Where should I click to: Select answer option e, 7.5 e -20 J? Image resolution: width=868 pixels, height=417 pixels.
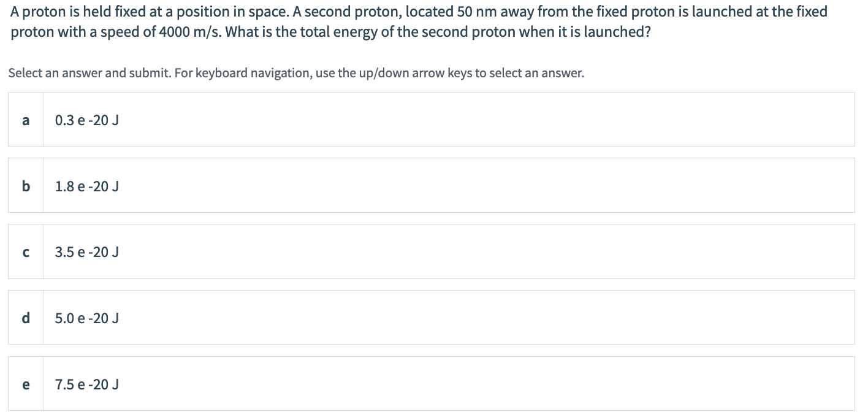coord(429,384)
